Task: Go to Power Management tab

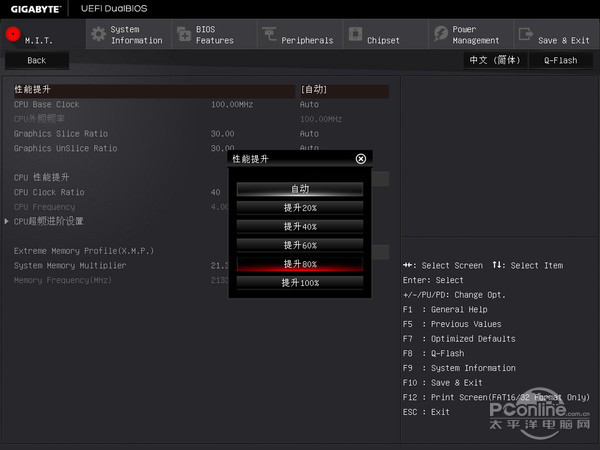Action: click(x=471, y=34)
